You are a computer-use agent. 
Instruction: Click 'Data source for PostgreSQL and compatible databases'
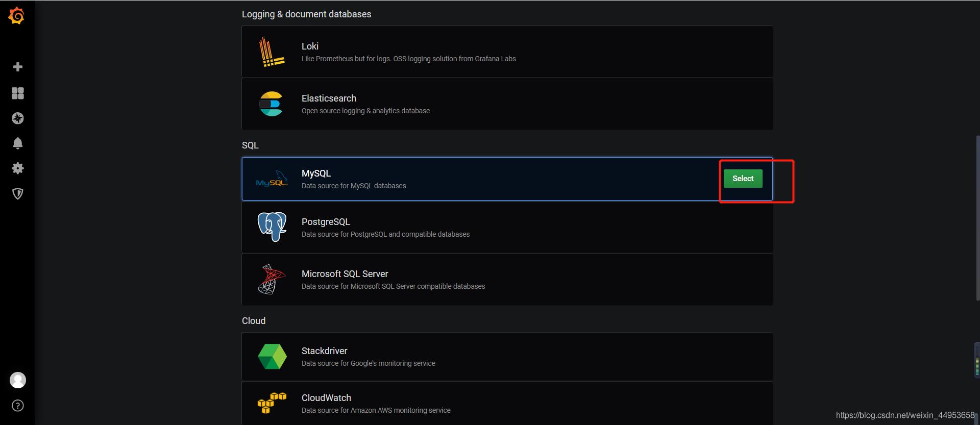point(385,235)
